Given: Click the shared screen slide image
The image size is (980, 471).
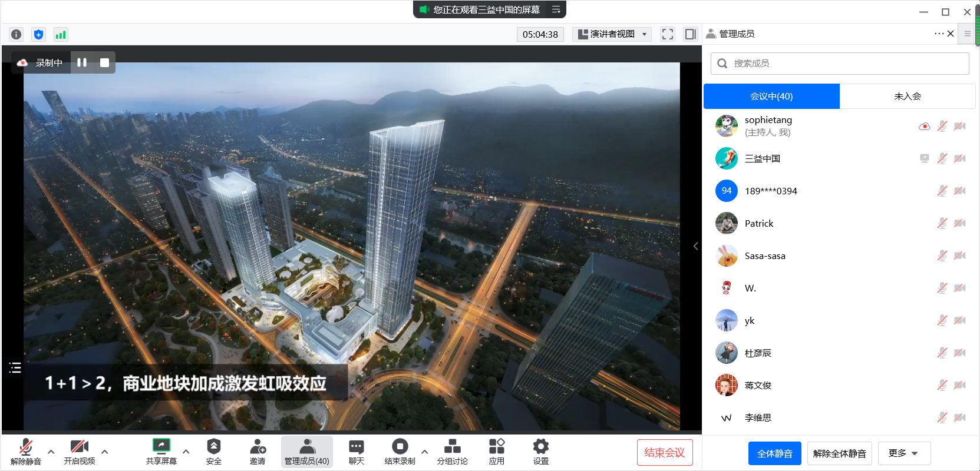Looking at the screenshot, I should click(352, 246).
